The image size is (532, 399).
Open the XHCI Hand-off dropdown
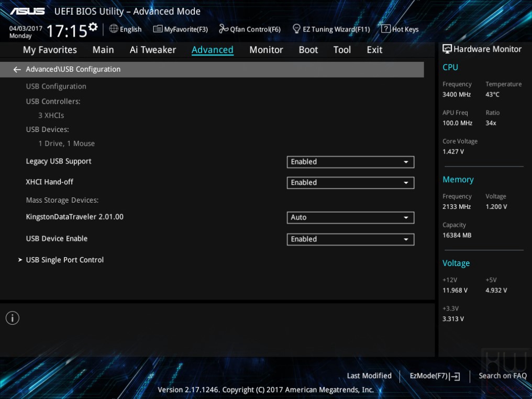(350, 183)
